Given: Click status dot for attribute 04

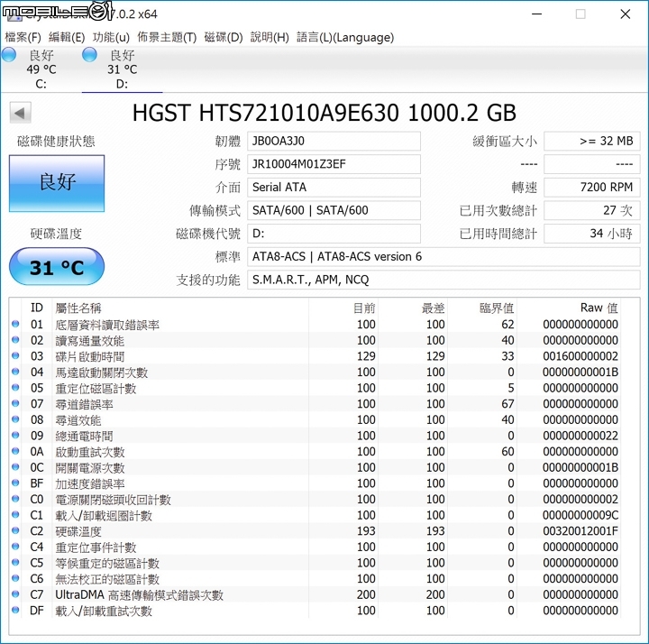Looking at the screenshot, I should coord(15,372).
